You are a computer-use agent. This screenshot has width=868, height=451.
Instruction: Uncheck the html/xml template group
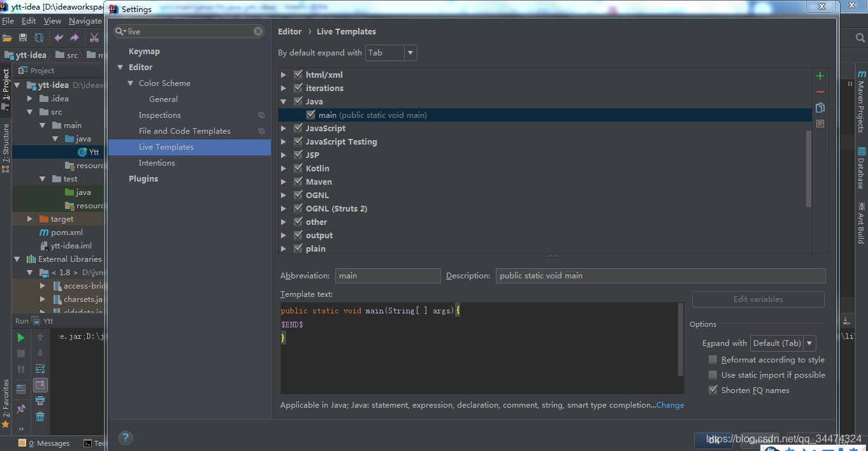(x=298, y=75)
